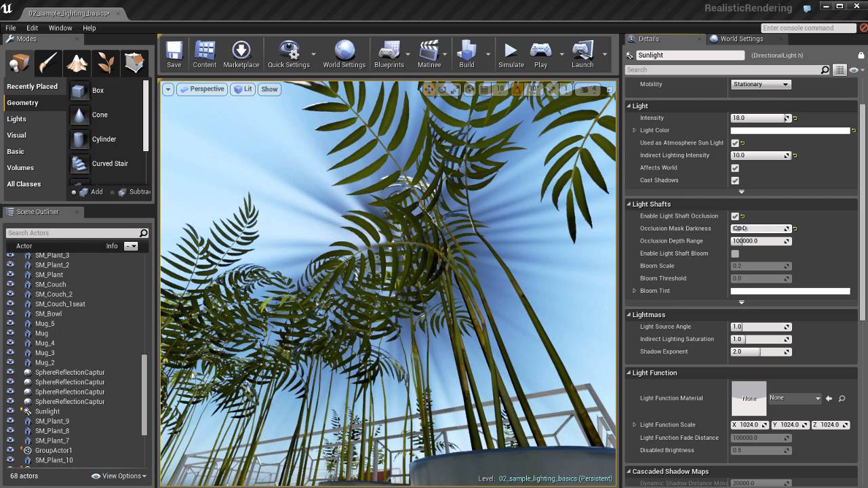Click the Build lighting icon

click(467, 54)
